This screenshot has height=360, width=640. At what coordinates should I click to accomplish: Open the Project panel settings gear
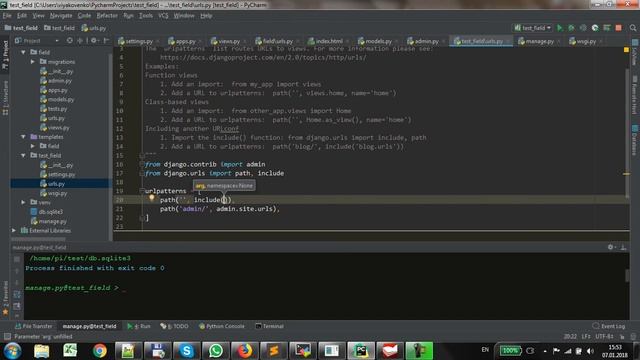(94, 40)
